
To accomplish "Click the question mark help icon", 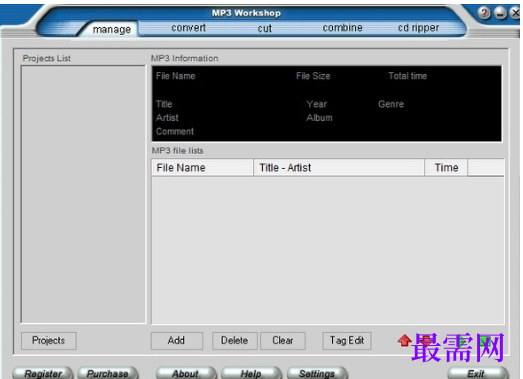I will [x=484, y=13].
